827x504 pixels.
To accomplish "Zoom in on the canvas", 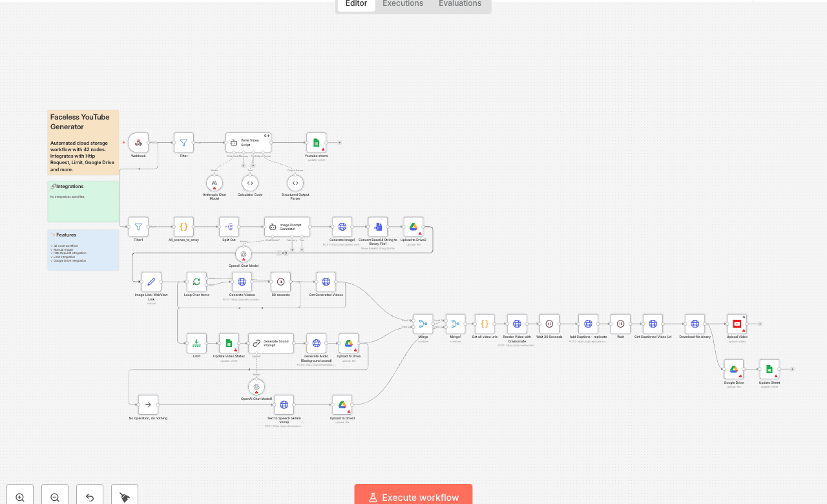I will tap(20, 497).
